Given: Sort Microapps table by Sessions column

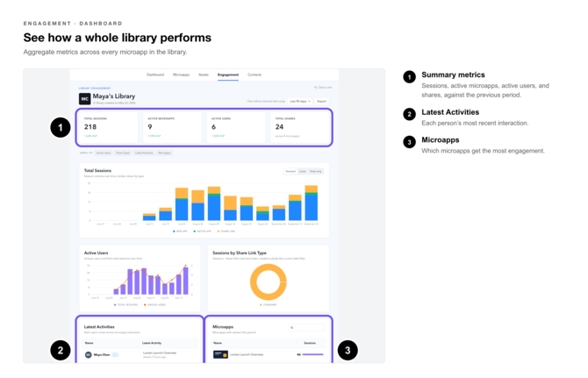Looking at the screenshot, I should click(310, 343).
